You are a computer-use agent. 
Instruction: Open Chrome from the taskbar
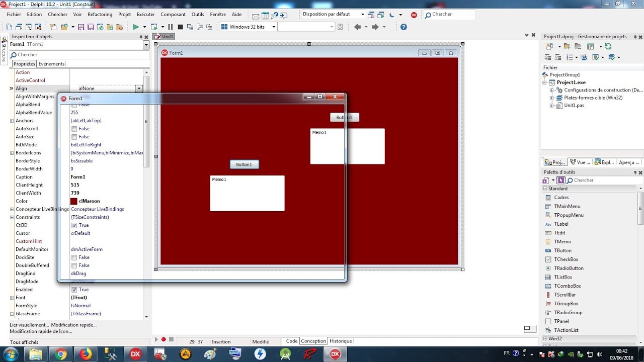point(61,354)
